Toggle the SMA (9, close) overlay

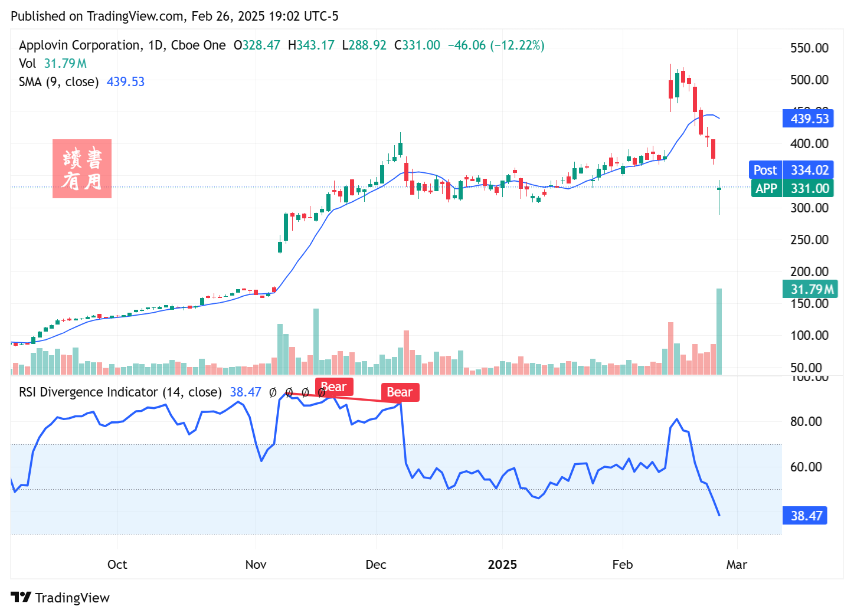pyautogui.click(x=58, y=82)
